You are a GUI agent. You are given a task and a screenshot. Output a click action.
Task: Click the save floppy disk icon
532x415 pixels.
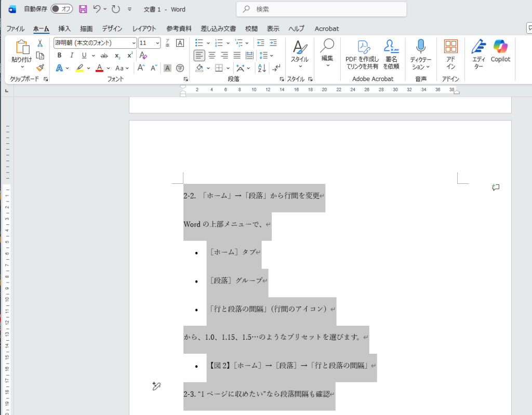coord(83,9)
